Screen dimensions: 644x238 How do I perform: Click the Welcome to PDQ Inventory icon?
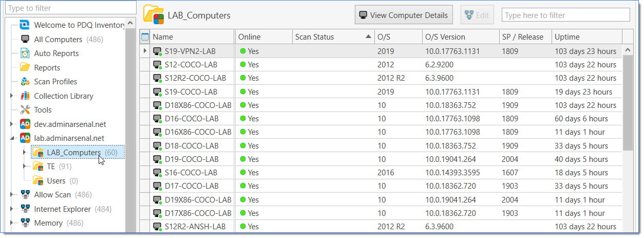[25, 25]
